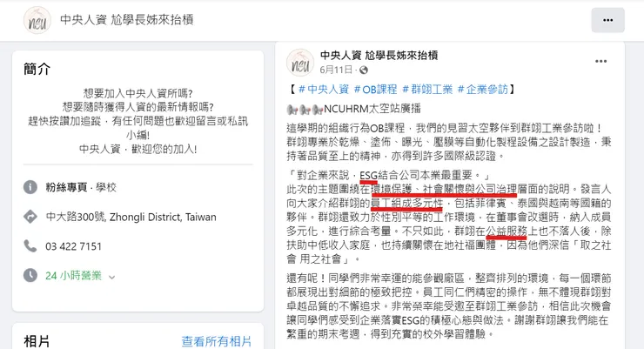Open post author name 中央人資 尬學長姊來抬槓

pyautogui.click(x=379, y=55)
